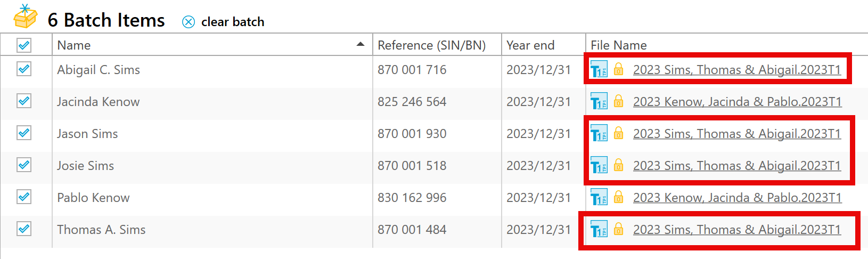The width and height of the screenshot is (868, 259).
Task: Select the Thomas A. Sims name cell
Action: 101,230
